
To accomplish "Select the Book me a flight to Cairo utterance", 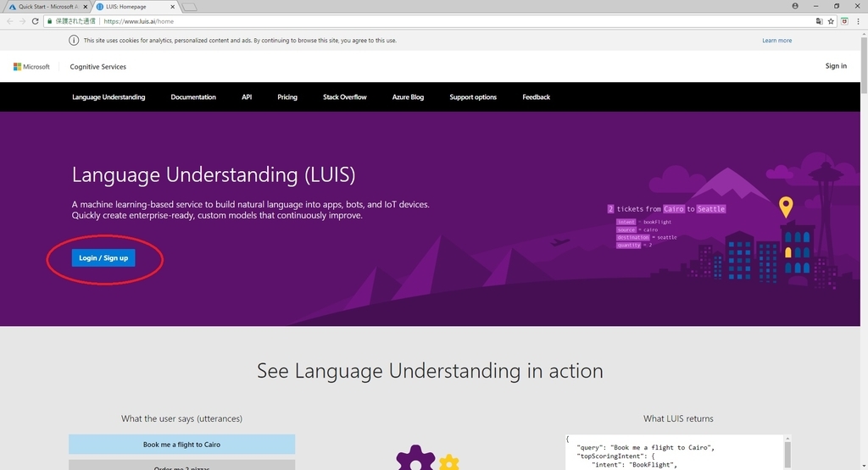I will click(x=181, y=444).
